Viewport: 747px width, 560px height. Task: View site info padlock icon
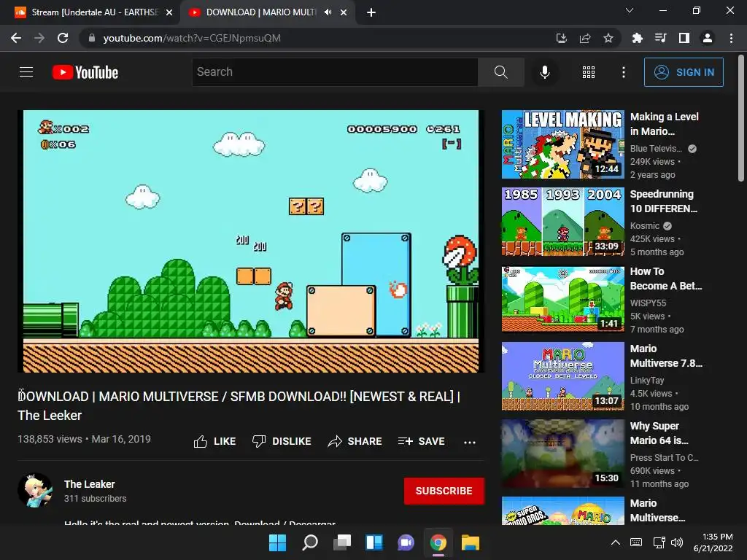coord(91,38)
